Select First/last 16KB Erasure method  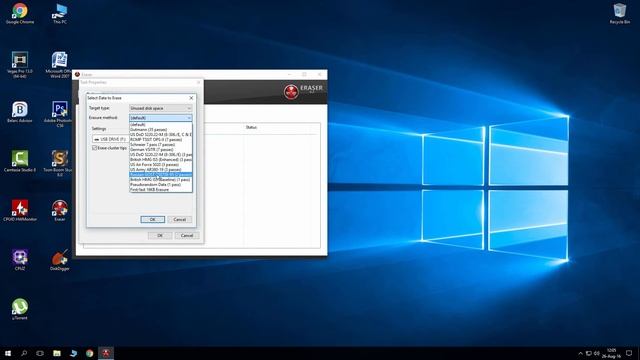pyautogui.click(x=160, y=189)
